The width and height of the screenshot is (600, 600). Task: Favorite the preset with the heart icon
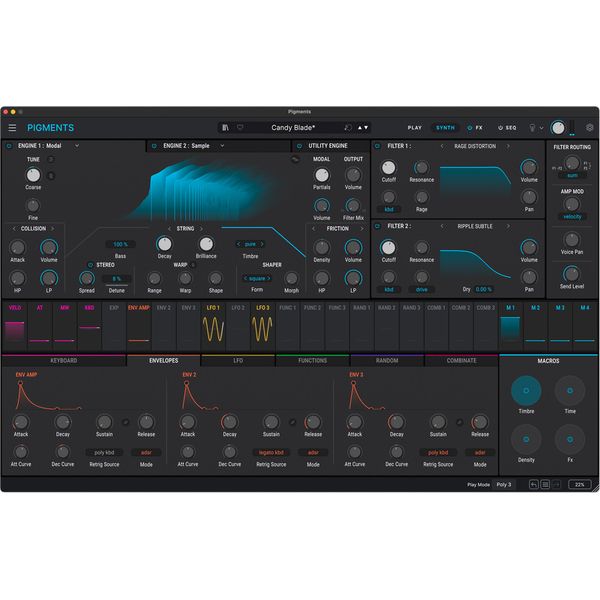239,128
